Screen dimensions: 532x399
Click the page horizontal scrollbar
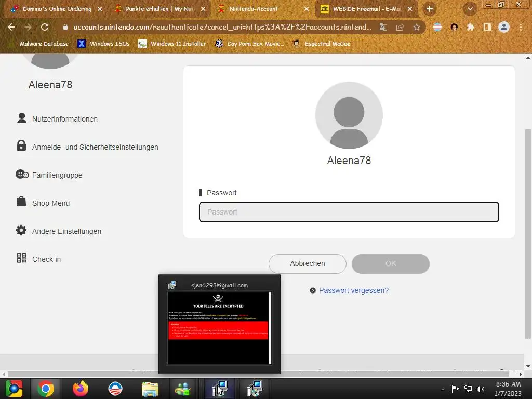pyautogui.click(x=258, y=374)
